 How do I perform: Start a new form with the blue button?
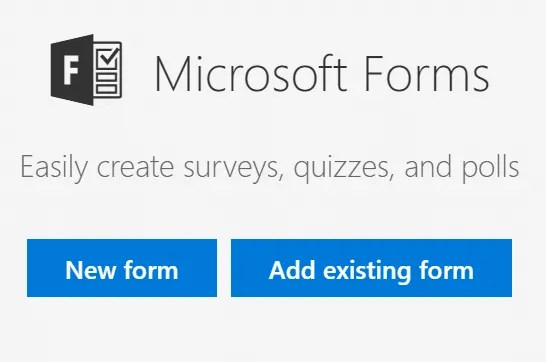coord(122,268)
